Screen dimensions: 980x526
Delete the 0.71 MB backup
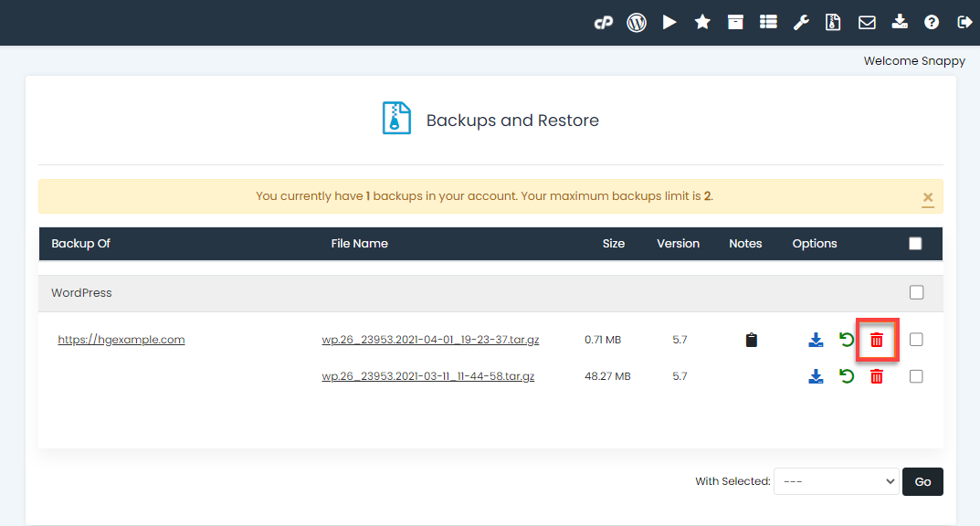click(x=877, y=340)
